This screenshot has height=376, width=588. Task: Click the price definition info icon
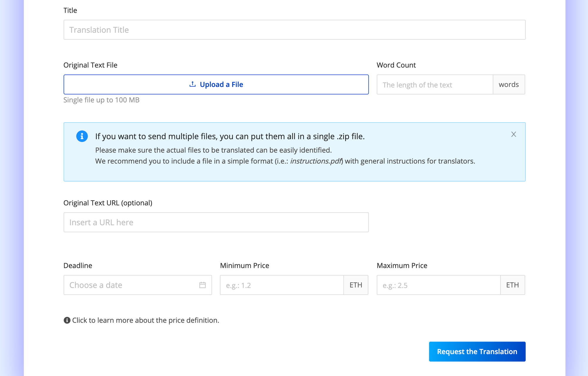pos(67,320)
